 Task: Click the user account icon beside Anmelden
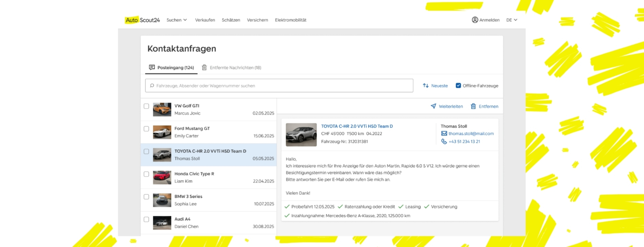[x=475, y=20]
